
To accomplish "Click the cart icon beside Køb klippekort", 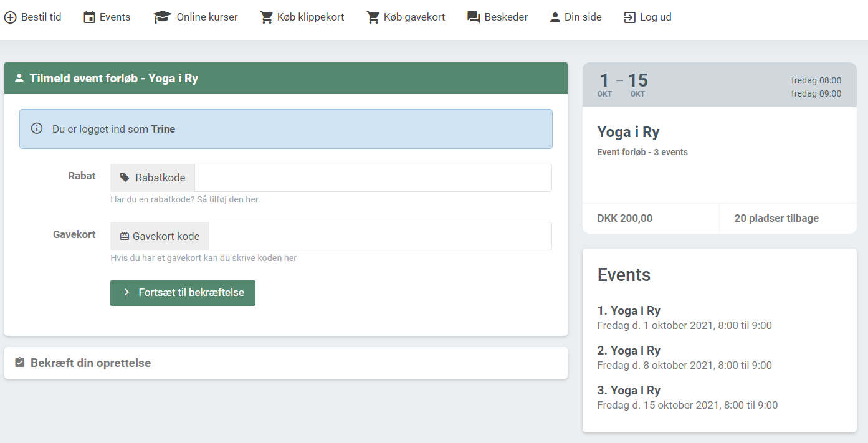I will 267,17.
